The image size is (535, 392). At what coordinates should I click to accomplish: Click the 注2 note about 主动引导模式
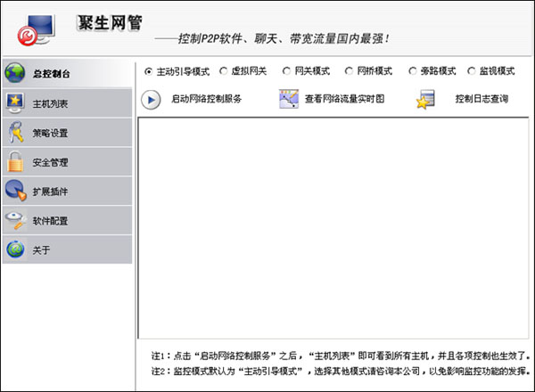[341, 371]
